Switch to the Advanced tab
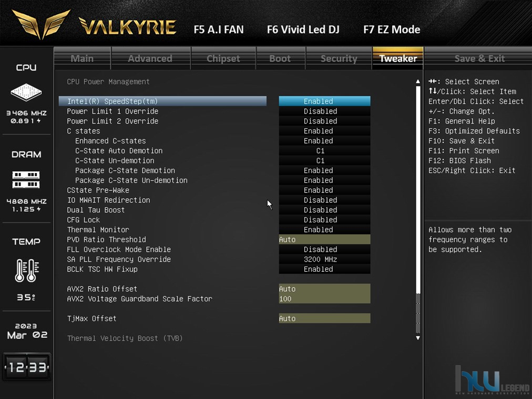Image resolution: width=532 pixels, height=399 pixels. tap(150, 58)
